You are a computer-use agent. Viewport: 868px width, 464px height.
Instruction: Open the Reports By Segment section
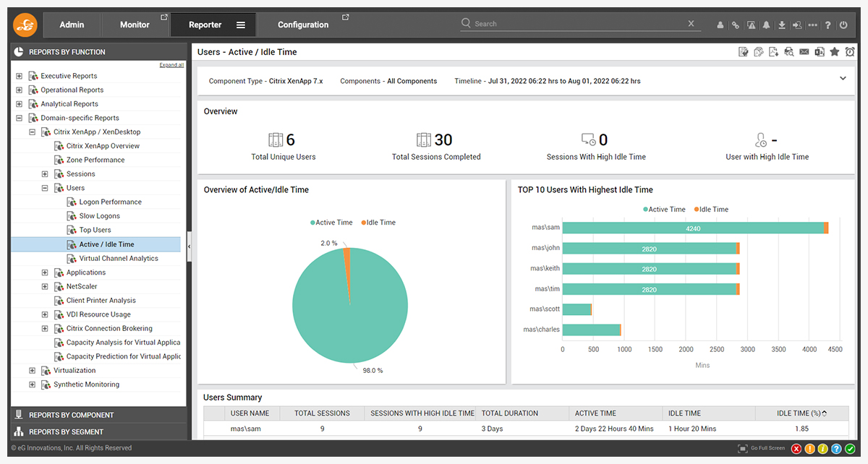99,431
